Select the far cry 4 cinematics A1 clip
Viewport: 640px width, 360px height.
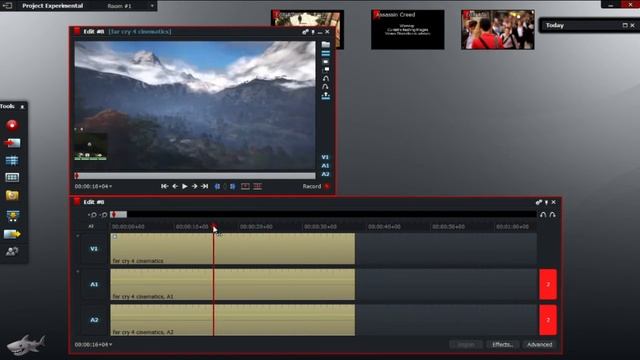(x=233, y=284)
